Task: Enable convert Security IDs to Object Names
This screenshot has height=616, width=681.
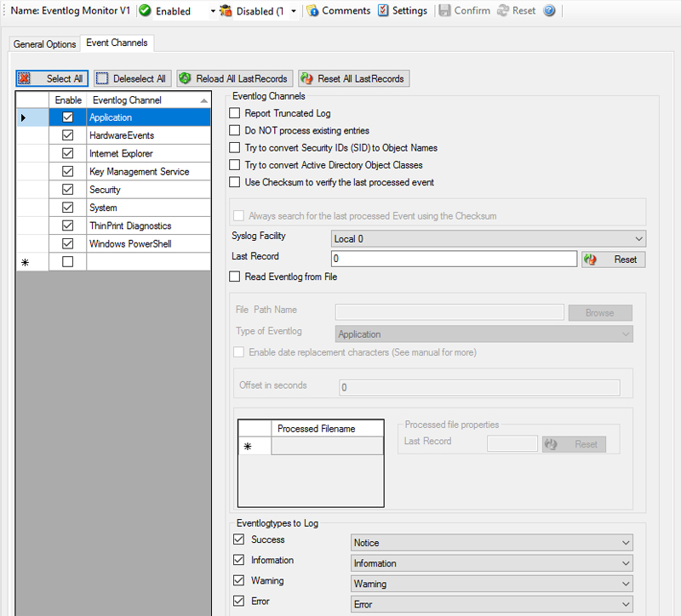Action: 235,148
